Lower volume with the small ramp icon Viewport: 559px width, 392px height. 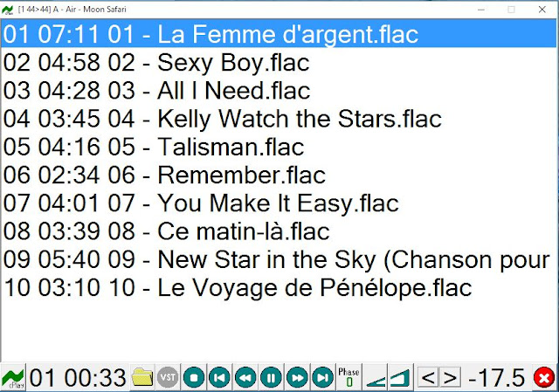pyautogui.click(x=376, y=378)
